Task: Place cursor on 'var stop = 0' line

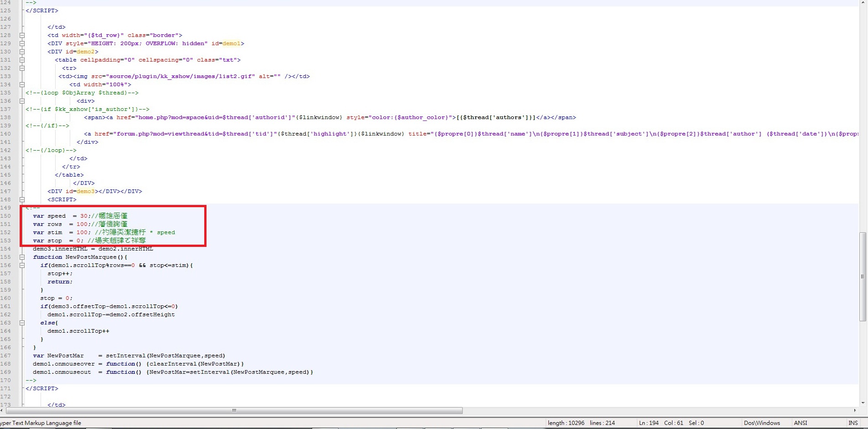Action: pos(89,241)
